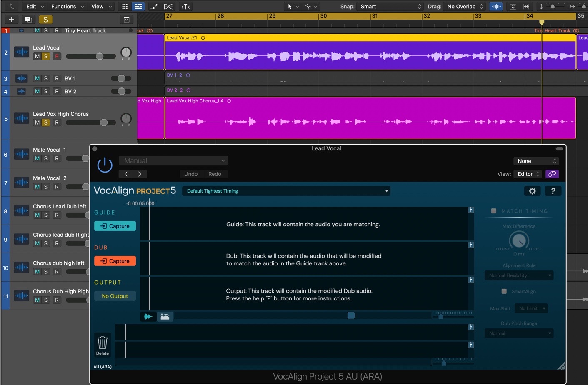Click the duplicate track icon
The image size is (588, 385).
tap(28, 20)
